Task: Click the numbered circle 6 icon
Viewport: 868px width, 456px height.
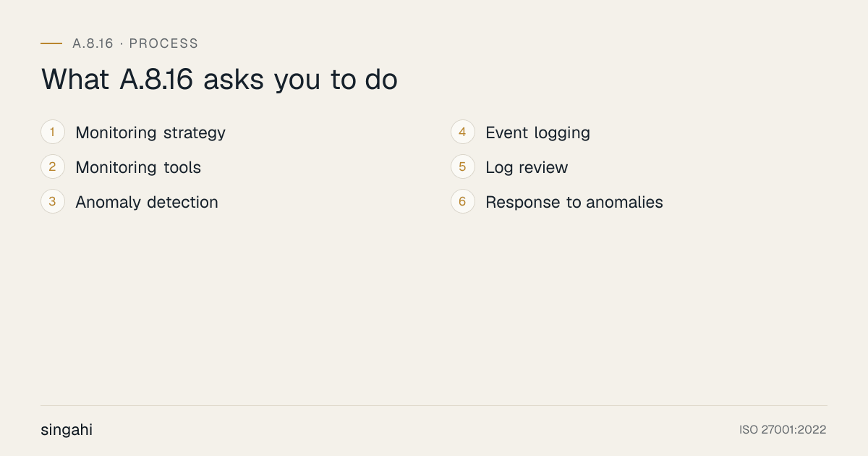Action: (463, 202)
